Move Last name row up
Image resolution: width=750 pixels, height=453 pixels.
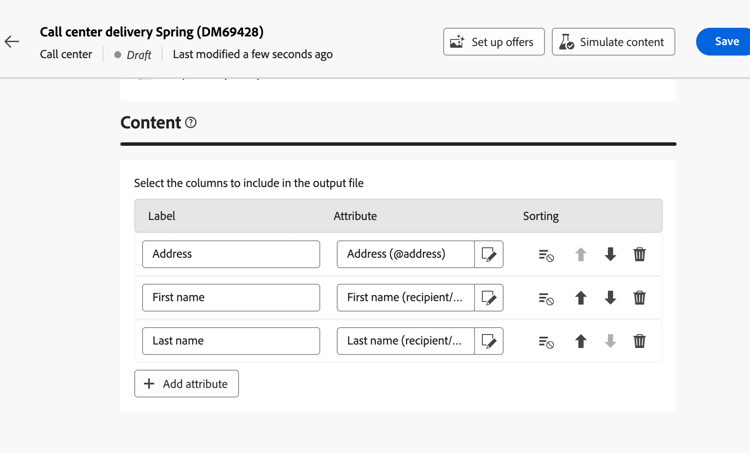[580, 341]
